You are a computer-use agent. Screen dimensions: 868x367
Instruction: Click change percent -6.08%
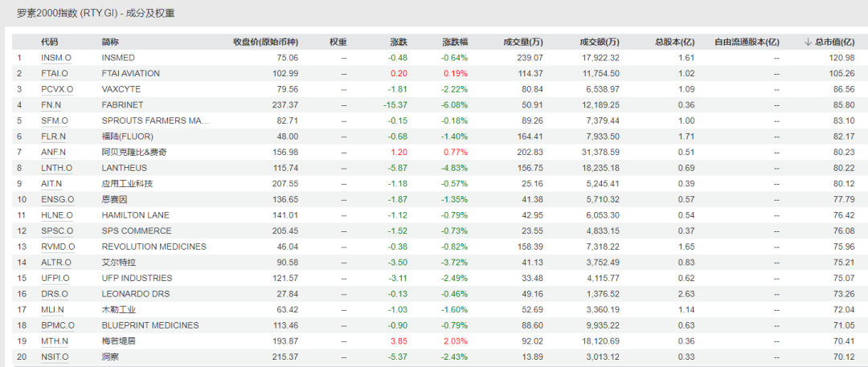pyautogui.click(x=454, y=104)
